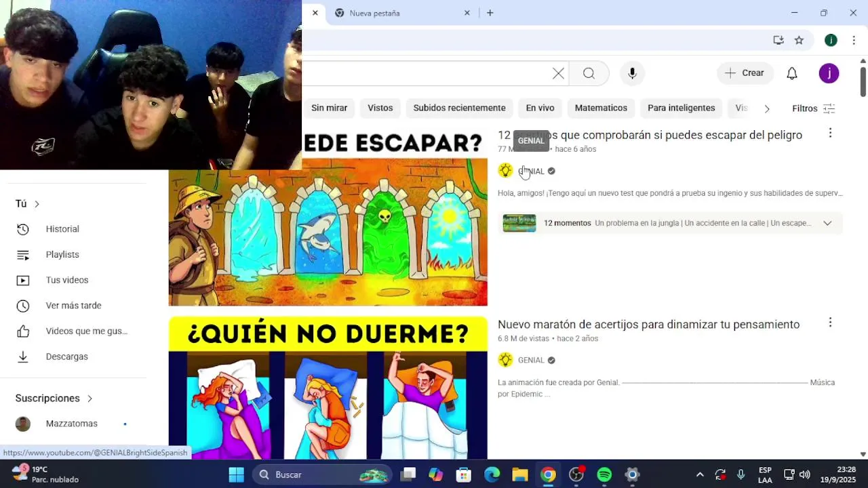Select the En vivo filter chip
This screenshot has width=868, height=488.
(x=540, y=108)
